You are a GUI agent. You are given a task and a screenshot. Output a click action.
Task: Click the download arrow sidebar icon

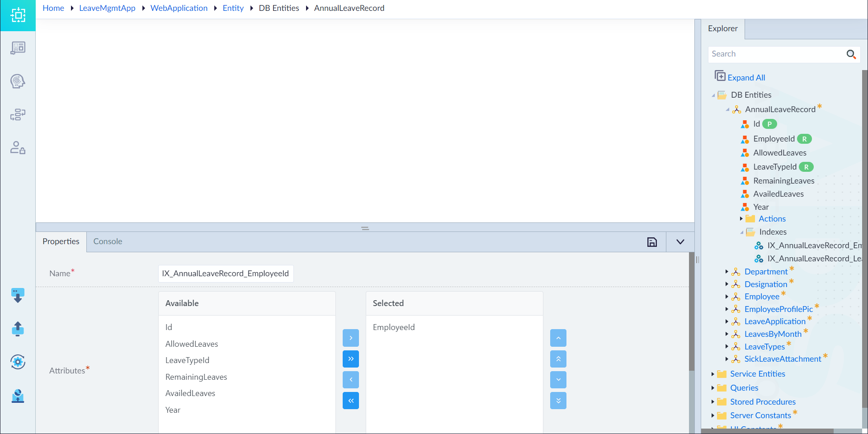coord(18,295)
